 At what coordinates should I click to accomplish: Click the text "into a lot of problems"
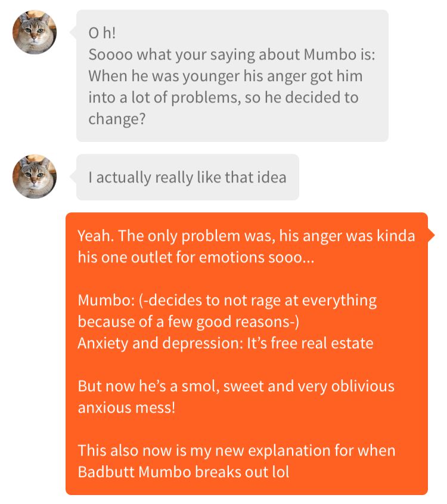tap(164, 97)
